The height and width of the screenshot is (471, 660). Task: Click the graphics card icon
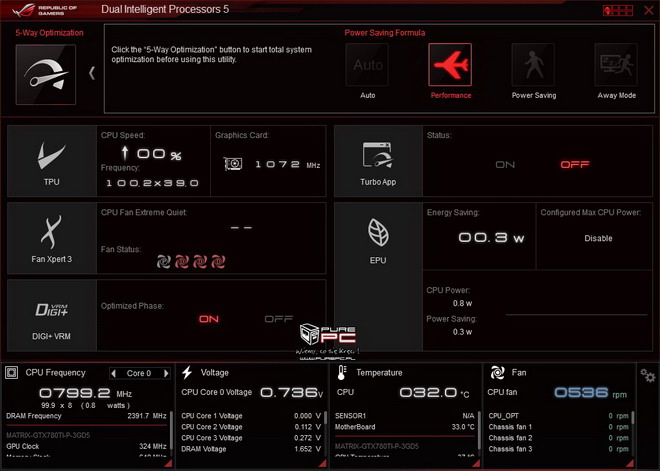pyautogui.click(x=233, y=164)
